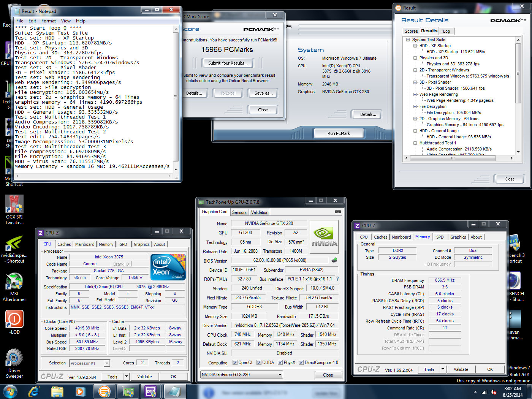Viewport: 532px width, 399px height.
Task: Launch MSI Afterburner desktop icon
Action: (14, 287)
